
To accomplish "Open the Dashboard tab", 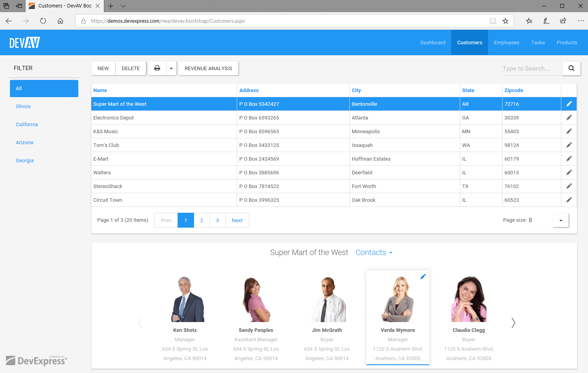I will (x=433, y=43).
